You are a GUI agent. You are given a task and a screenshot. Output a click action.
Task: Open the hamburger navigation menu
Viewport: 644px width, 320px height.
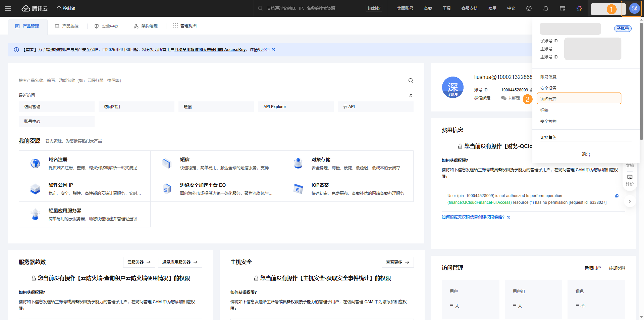point(8,8)
